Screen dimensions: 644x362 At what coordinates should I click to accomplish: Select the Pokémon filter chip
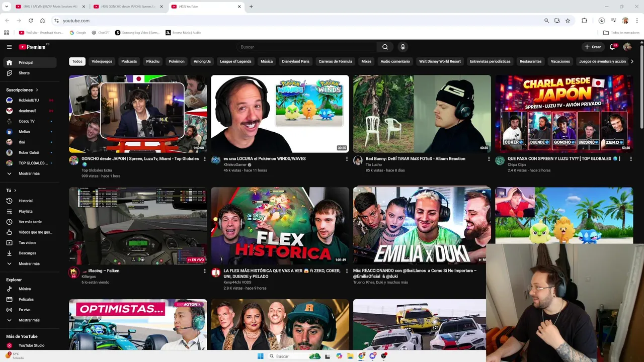tap(177, 61)
